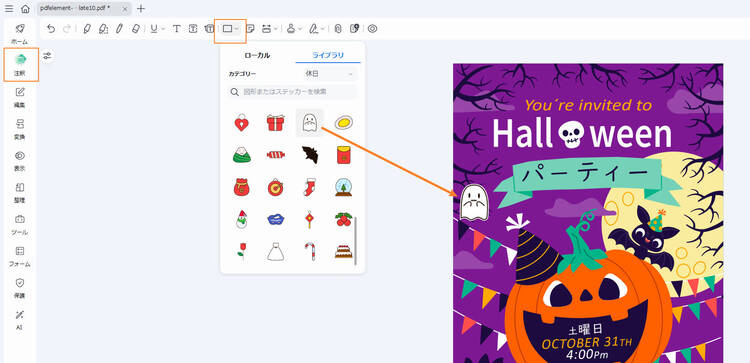Open the 整理 sidebar section
Viewport: 750px width, 363px height.
[20, 193]
